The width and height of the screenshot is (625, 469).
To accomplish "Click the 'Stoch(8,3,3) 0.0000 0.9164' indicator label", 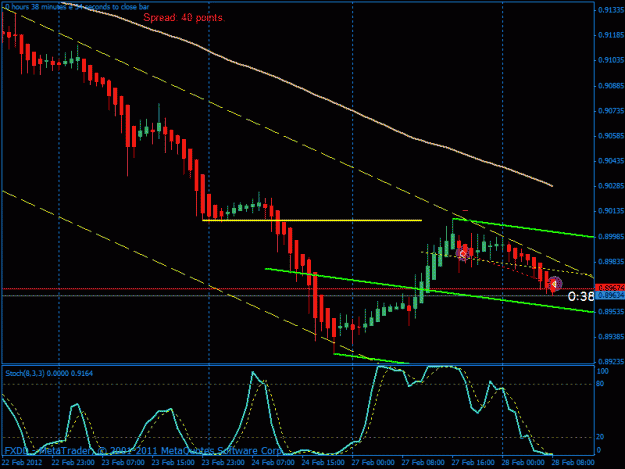I will click(49, 373).
